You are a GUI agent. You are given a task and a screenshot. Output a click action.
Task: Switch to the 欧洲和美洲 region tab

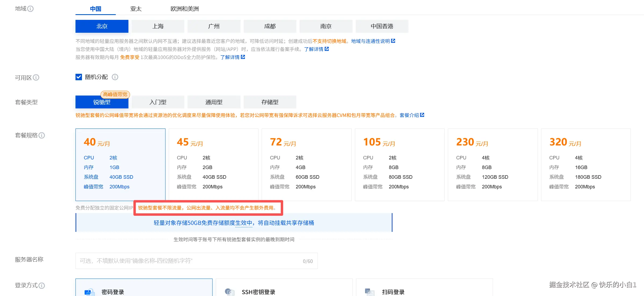click(x=185, y=9)
